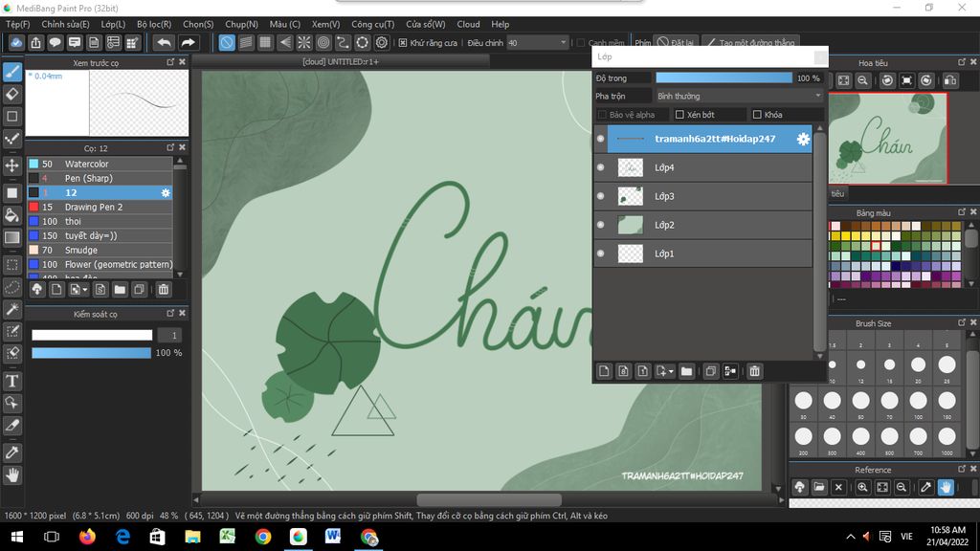This screenshot has height=551, width=980.
Task: Click the Undo arrow in toolbar
Action: (165, 42)
